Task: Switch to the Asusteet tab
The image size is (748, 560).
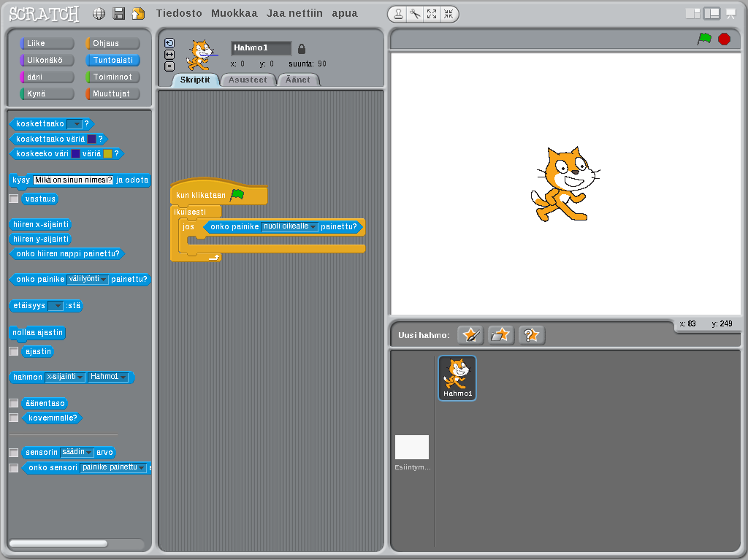Action: click(248, 80)
